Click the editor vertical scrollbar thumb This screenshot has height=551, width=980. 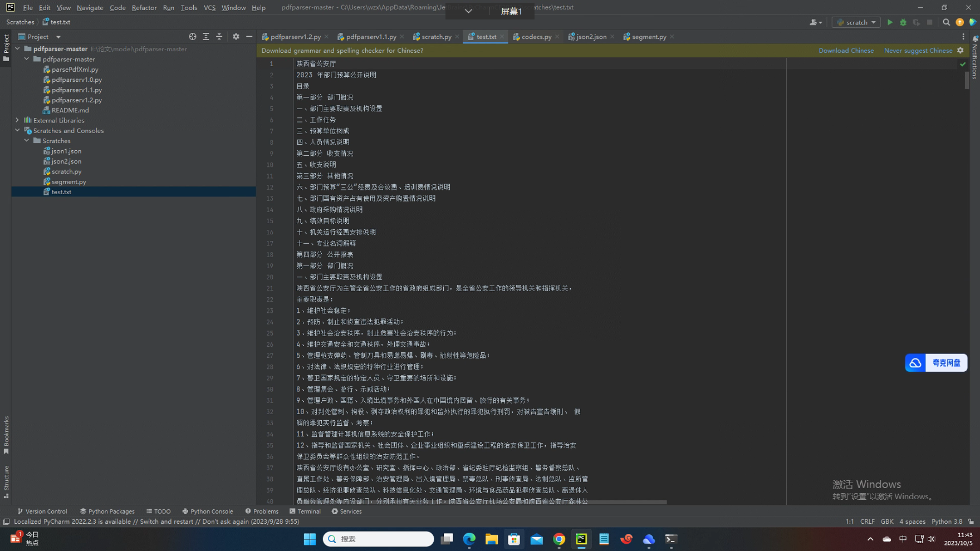pos(967,81)
